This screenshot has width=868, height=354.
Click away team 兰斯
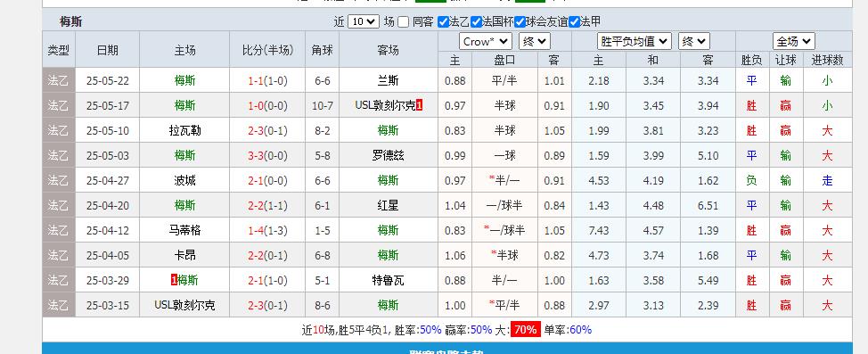(x=388, y=81)
